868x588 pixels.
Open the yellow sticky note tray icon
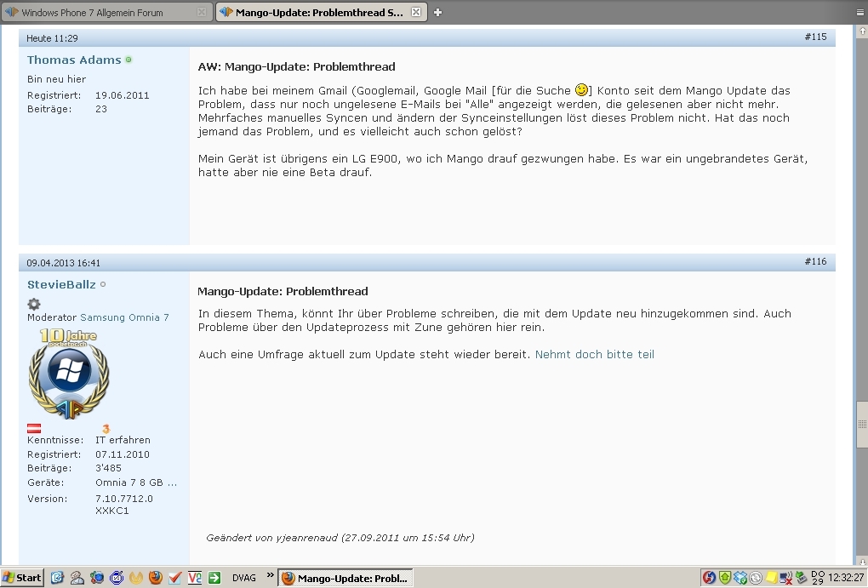[771, 578]
